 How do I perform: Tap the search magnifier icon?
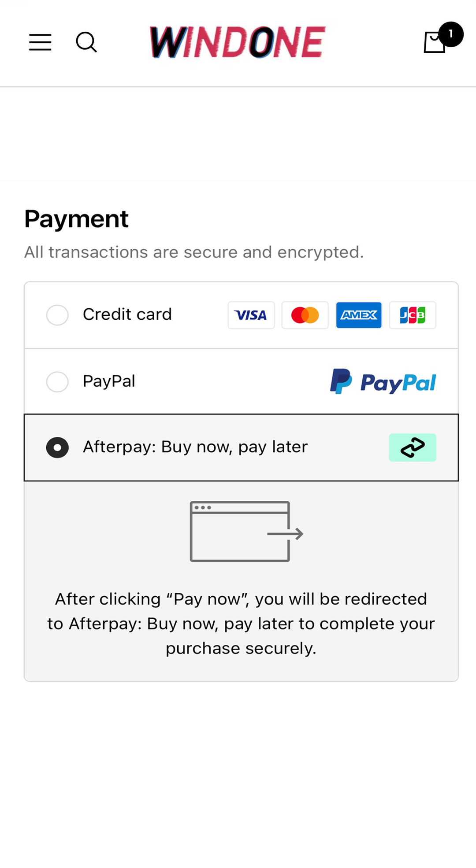[86, 42]
